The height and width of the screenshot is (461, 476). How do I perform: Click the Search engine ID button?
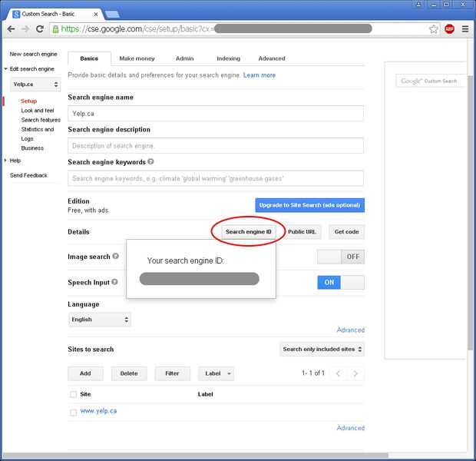click(248, 232)
